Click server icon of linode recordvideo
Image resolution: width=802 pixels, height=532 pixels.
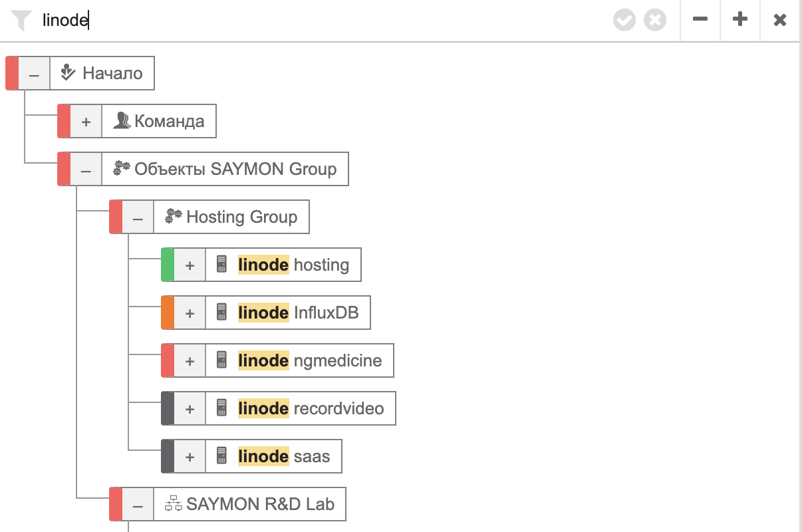[222, 408]
